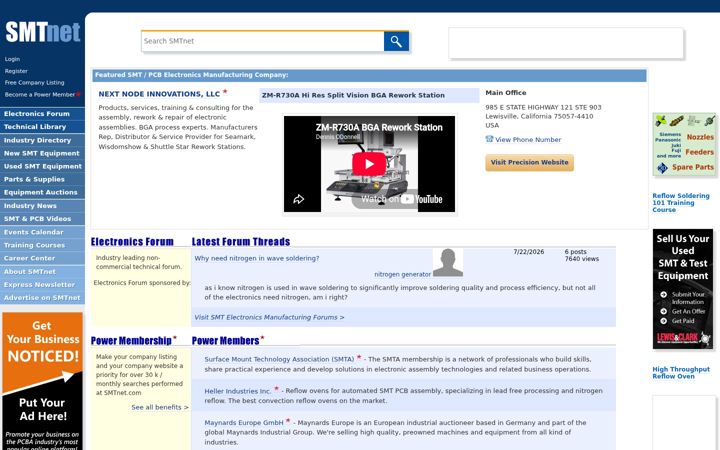Click the phone icon beside View Phone Number
The image size is (720, 450).
coord(489,139)
